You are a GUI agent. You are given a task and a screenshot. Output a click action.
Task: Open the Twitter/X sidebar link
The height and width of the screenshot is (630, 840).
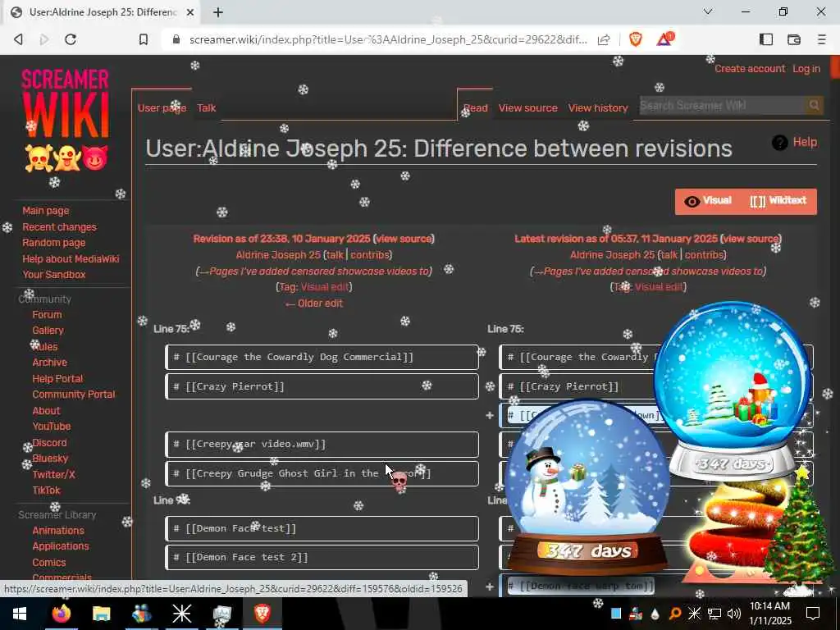click(x=53, y=475)
